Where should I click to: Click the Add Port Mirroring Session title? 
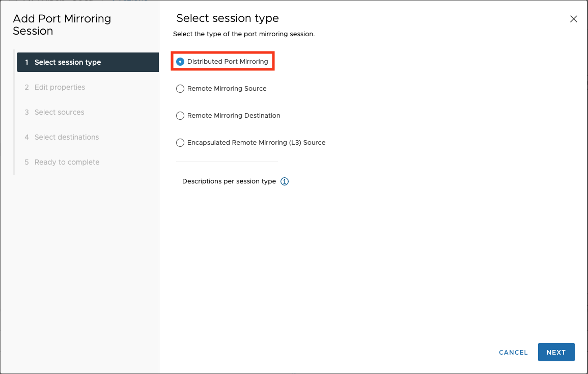62,25
